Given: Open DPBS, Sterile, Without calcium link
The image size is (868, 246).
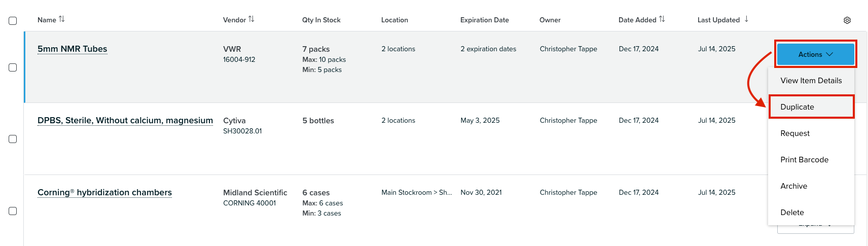Looking at the screenshot, I should [125, 121].
